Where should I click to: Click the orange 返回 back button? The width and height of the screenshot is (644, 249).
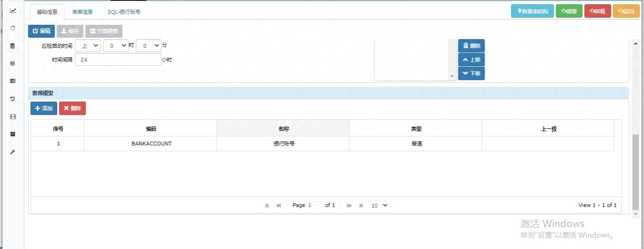point(626,11)
